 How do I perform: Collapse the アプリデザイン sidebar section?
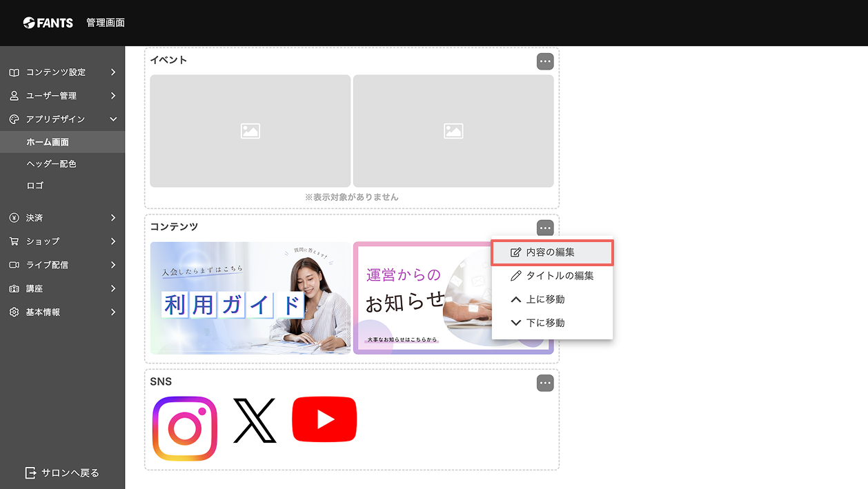click(x=62, y=119)
